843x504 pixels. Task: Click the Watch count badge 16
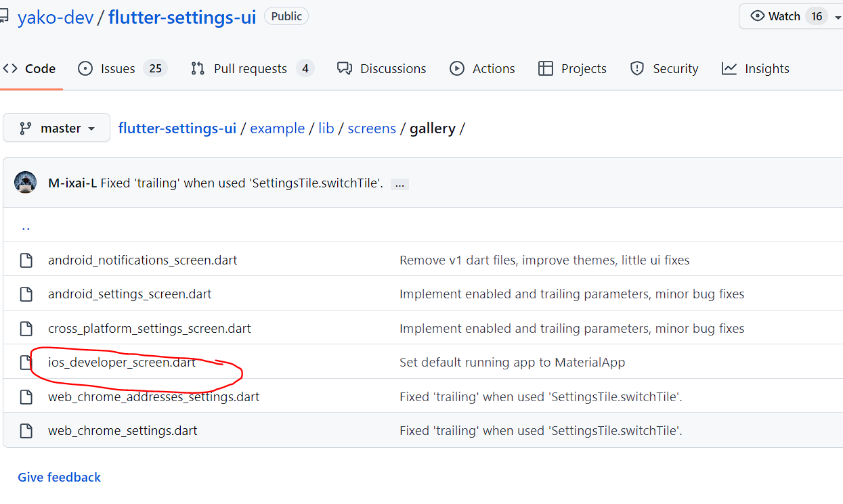(x=817, y=16)
